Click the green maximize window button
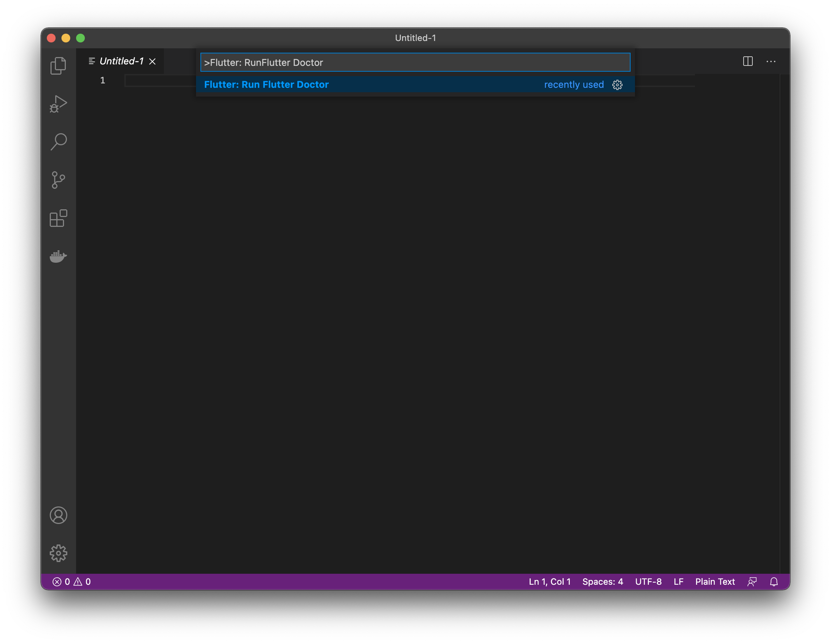This screenshot has height=644, width=831. click(x=80, y=38)
